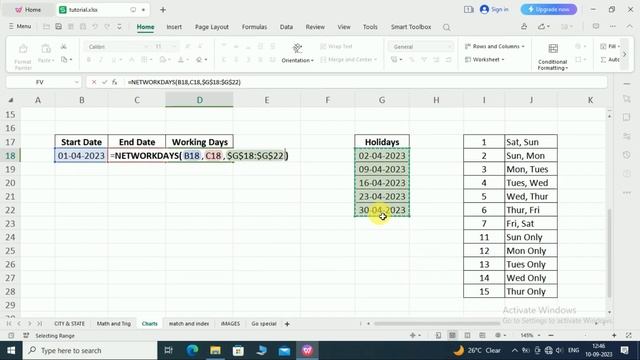
Task: Click the Cut scissors icon
Action: click(64, 47)
